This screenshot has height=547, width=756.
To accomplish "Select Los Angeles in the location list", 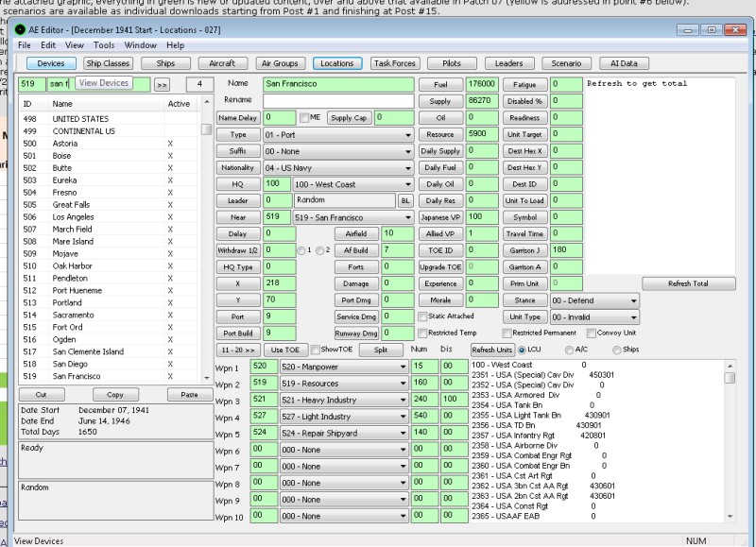I will 110,217.
